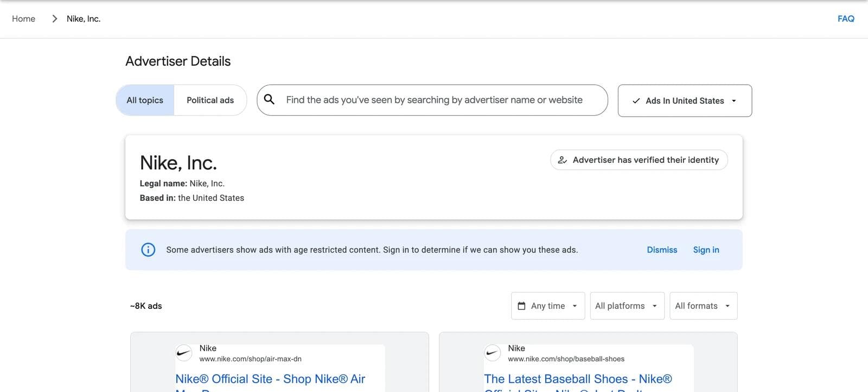This screenshot has width=868, height=392.
Task: Click the large Nike, Inc. advertiser title
Action: (x=178, y=162)
